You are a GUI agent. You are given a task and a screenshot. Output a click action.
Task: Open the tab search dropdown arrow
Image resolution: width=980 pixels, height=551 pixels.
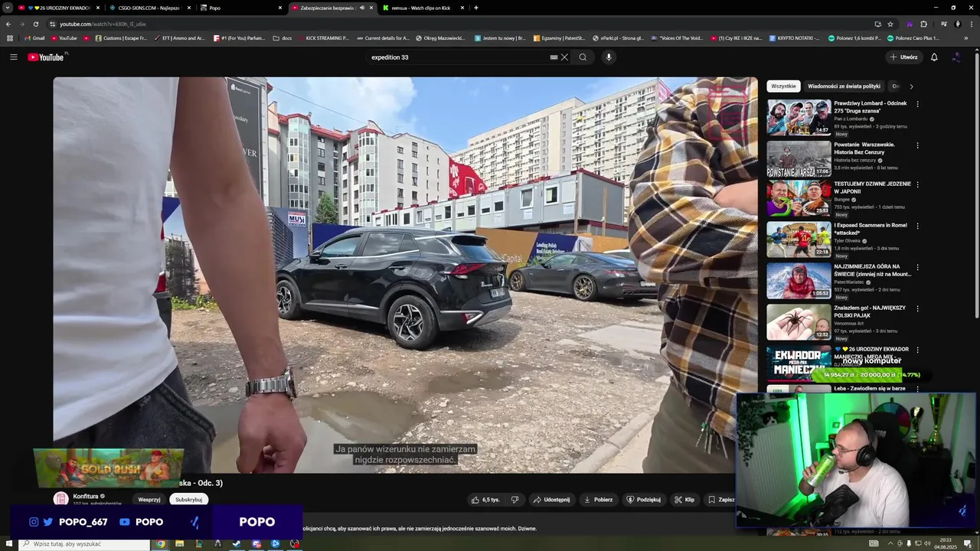click(7, 8)
